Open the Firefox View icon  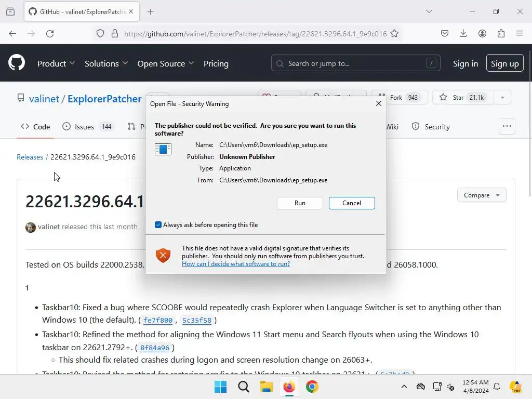pos(10,11)
